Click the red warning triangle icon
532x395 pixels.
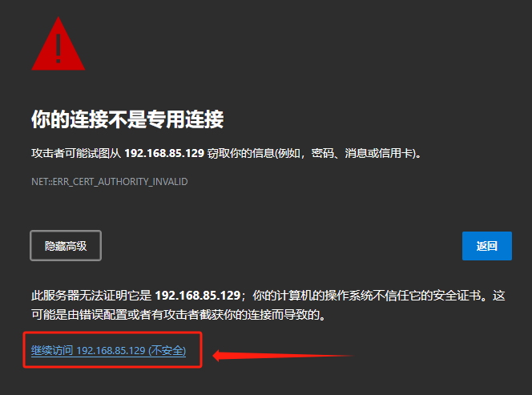click(58, 44)
